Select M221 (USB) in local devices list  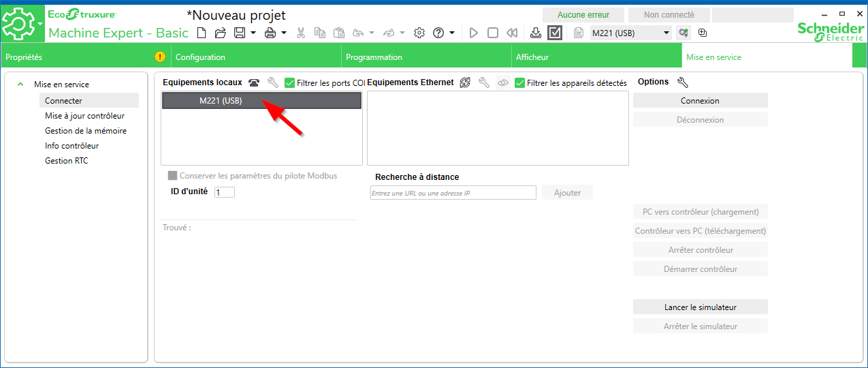[x=261, y=101]
